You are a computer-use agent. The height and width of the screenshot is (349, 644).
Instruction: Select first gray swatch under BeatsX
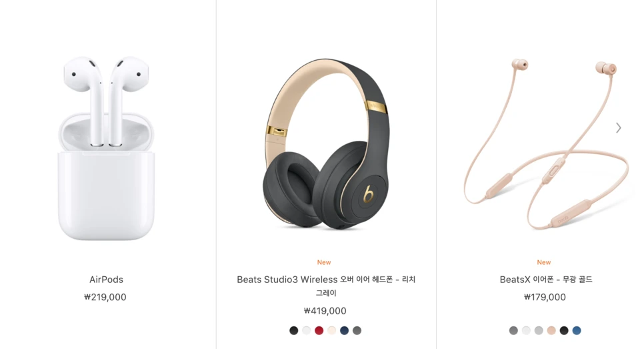click(x=513, y=330)
